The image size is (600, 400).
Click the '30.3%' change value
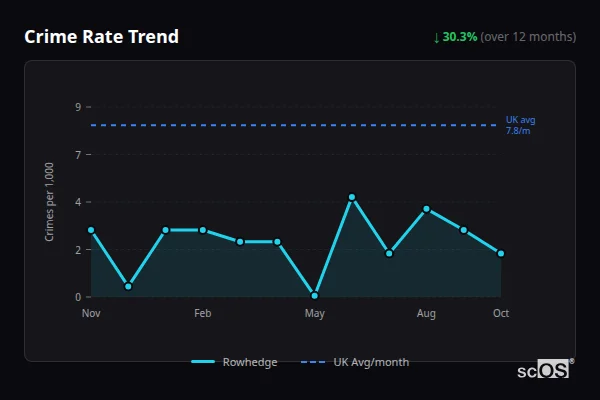tap(460, 37)
